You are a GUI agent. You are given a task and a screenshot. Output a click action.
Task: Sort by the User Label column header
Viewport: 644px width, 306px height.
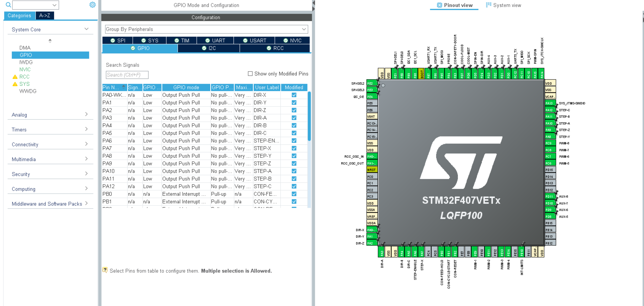[267, 88]
